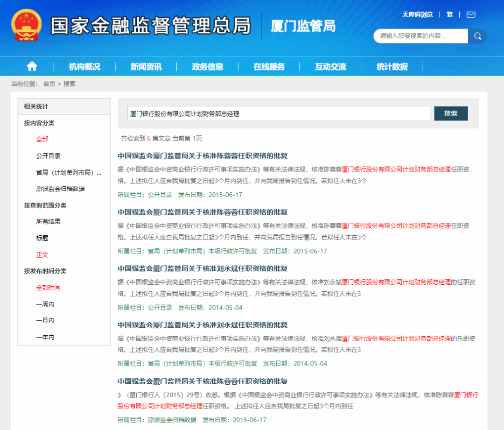The image size is (504, 430).
Task: Select the 政务信息 menu item
Action: pyautogui.click(x=208, y=67)
